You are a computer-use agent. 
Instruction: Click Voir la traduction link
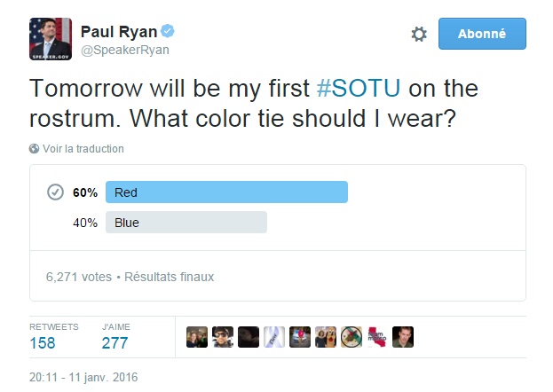pyautogui.click(x=83, y=149)
